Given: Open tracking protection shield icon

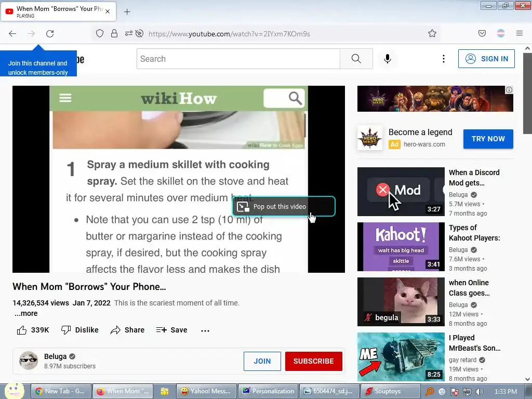Looking at the screenshot, I should click(x=99, y=33).
